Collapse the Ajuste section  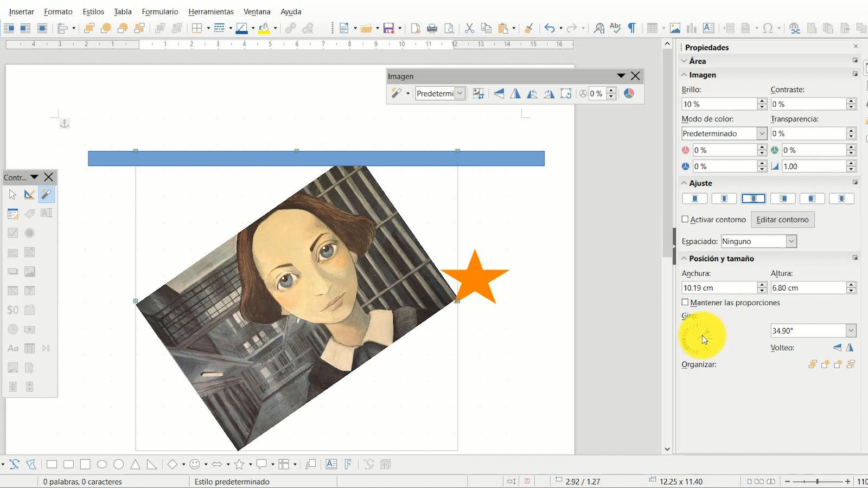click(685, 183)
